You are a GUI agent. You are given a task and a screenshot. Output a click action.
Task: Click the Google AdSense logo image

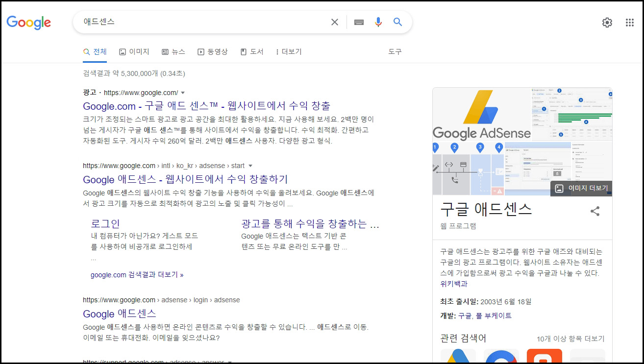[x=482, y=115]
